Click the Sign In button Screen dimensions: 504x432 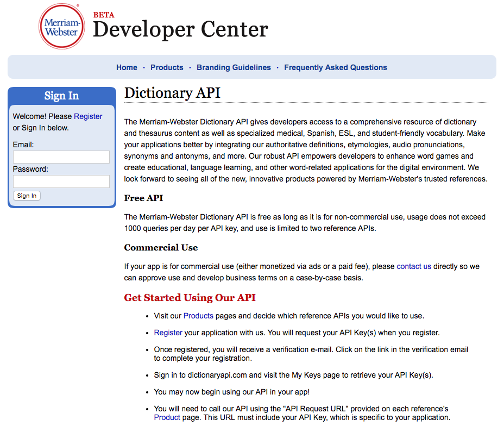27,196
